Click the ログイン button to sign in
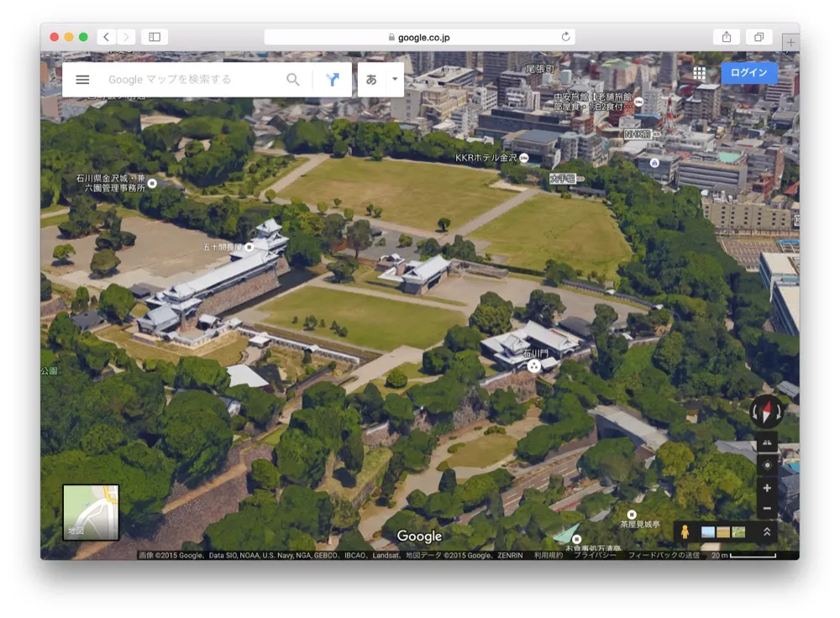Viewport: 840px width, 618px height. click(748, 73)
